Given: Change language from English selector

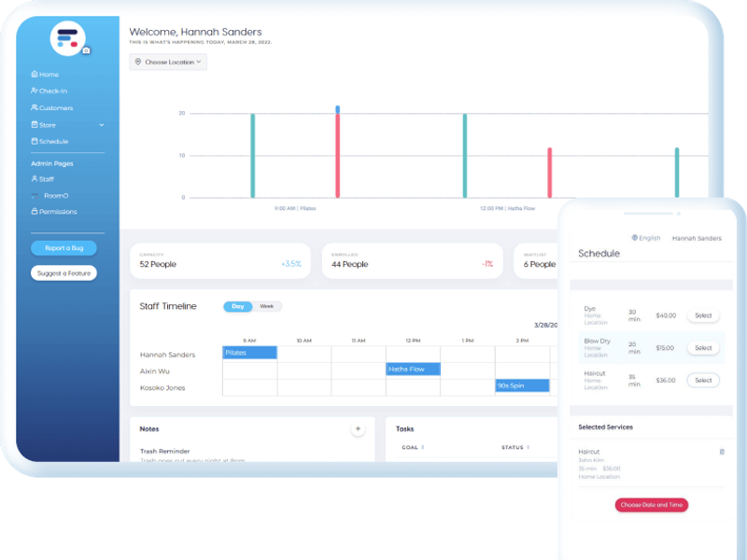Looking at the screenshot, I should pos(646,238).
